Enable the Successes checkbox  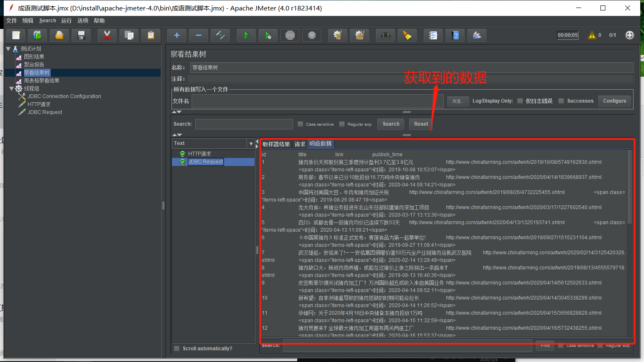tap(561, 101)
